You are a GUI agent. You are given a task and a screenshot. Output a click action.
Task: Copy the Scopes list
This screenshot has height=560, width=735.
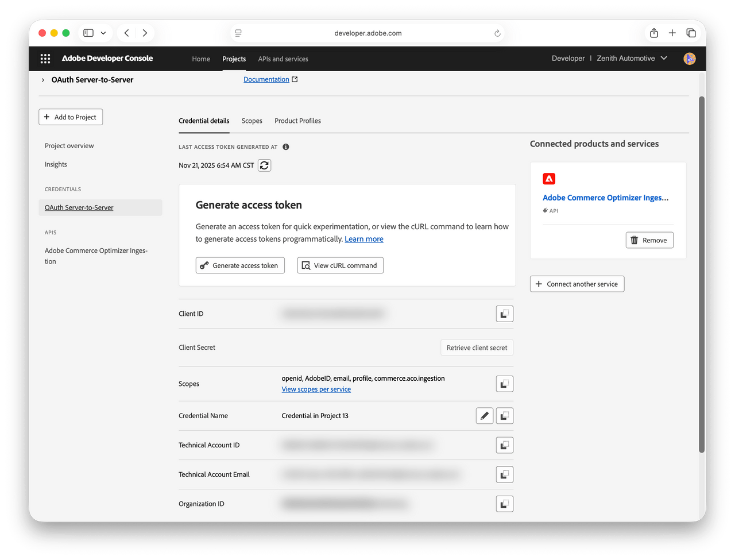click(x=504, y=383)
